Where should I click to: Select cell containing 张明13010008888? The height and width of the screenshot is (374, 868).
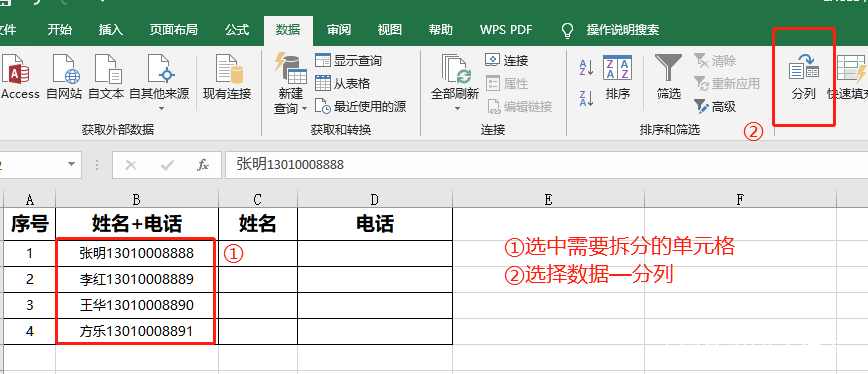pos(137,253)
